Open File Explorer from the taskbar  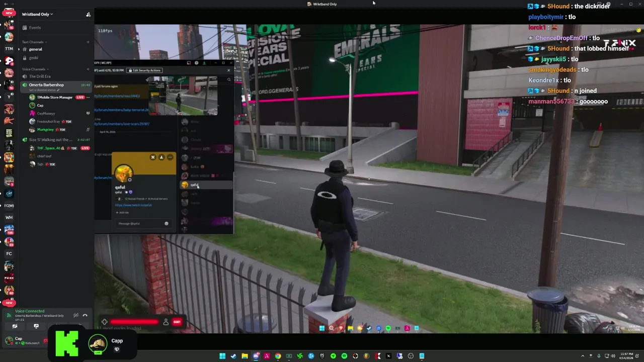pos(245,356)
